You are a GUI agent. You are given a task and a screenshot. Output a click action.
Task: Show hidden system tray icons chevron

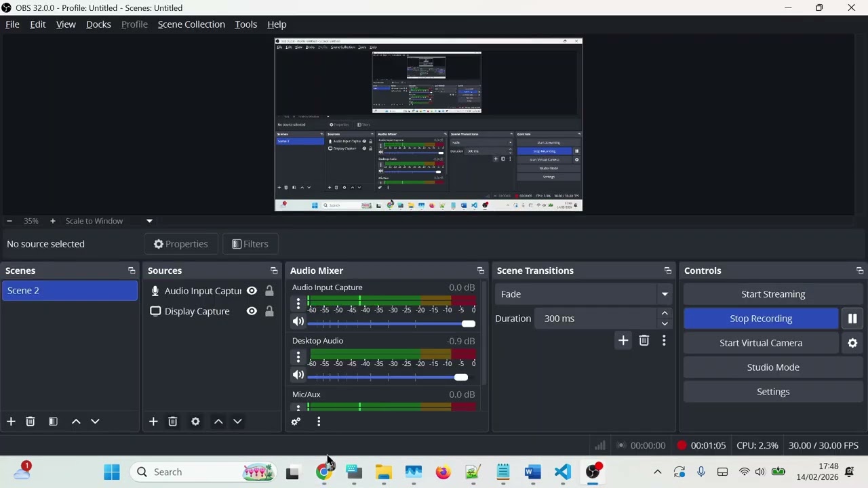click(x=657, y=472)
